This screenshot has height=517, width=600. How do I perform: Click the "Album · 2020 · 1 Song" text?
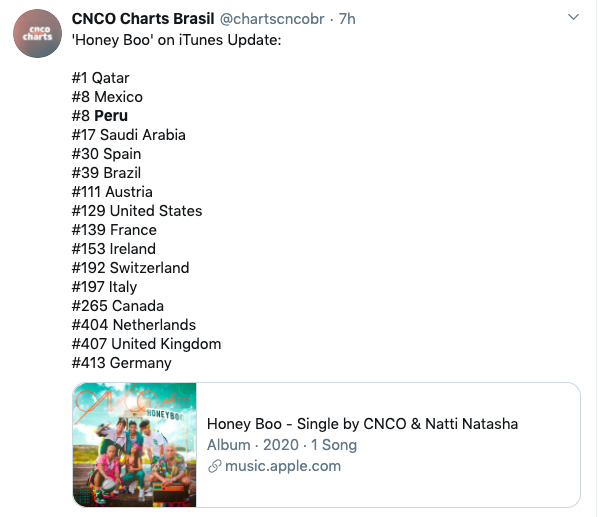[282, 445]
